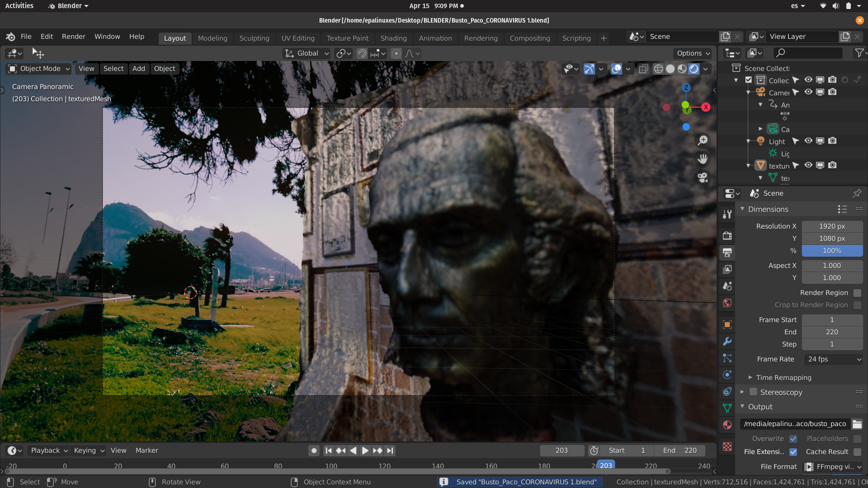Open the Object Data Properties green triangle tab
868x488 pixels.
[x=727, y=408]
